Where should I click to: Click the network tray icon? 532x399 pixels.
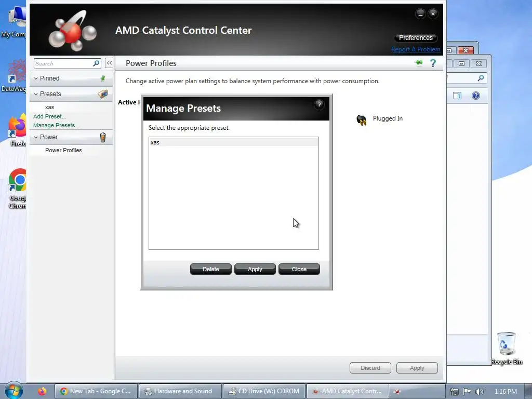point(454,392)
